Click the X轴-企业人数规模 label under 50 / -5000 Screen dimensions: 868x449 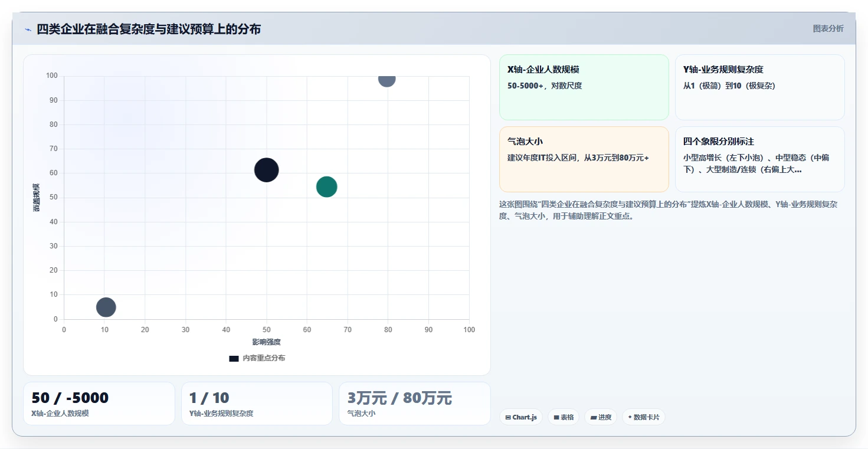tap(60, 414)
